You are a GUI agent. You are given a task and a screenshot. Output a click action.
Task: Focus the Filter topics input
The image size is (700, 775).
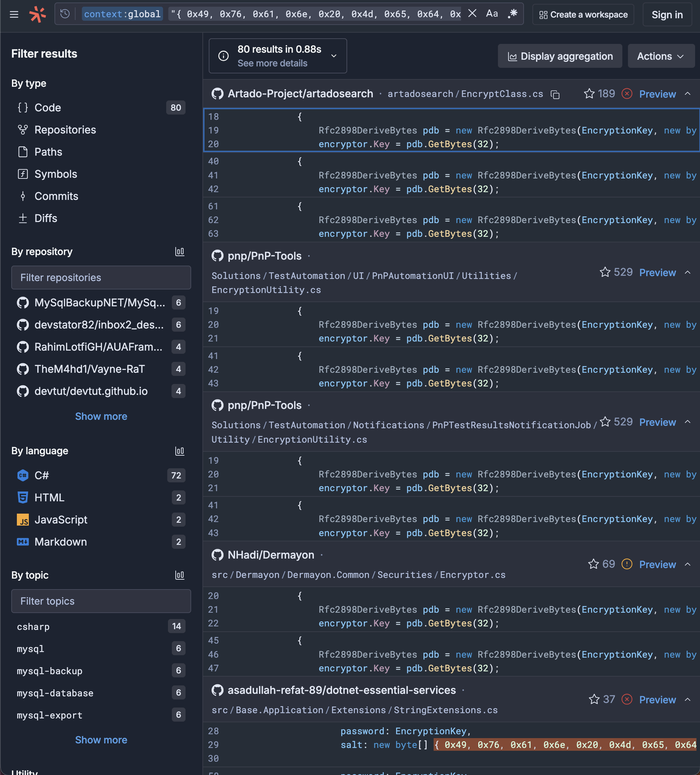(x=101, y=601)
